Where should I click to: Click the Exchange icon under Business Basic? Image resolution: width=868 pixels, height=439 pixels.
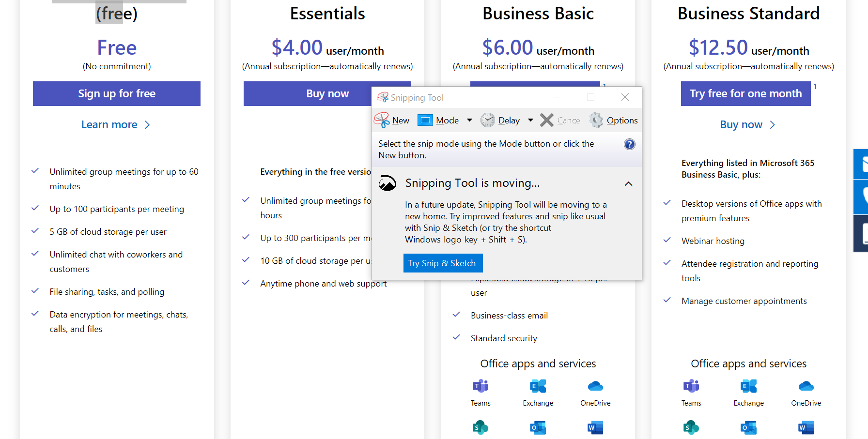tap(538, 386)
